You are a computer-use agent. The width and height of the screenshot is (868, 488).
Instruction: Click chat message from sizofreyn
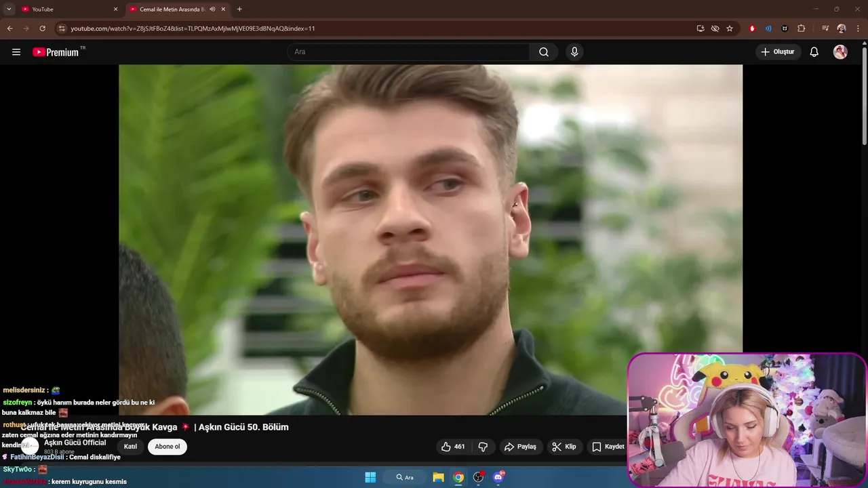(78, 407)
